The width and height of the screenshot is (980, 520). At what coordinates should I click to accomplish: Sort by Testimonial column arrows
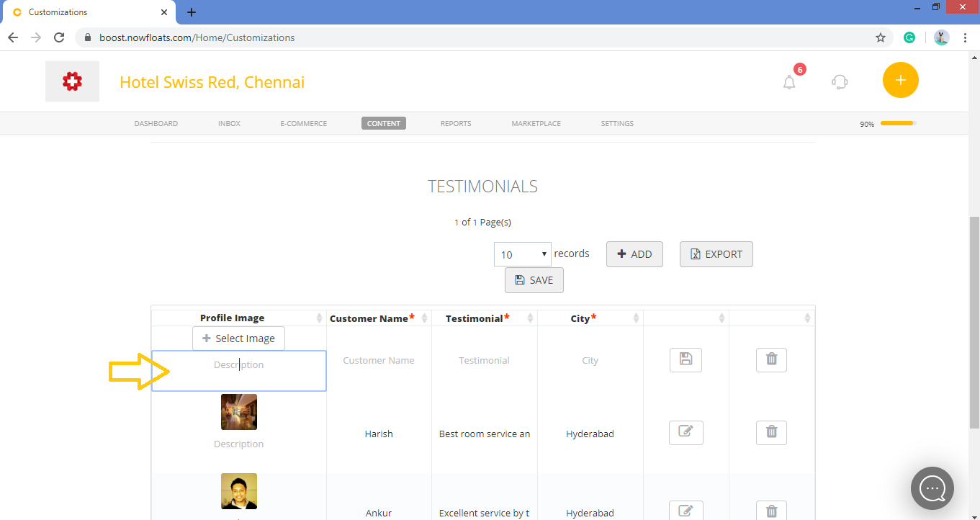point(530,318)
